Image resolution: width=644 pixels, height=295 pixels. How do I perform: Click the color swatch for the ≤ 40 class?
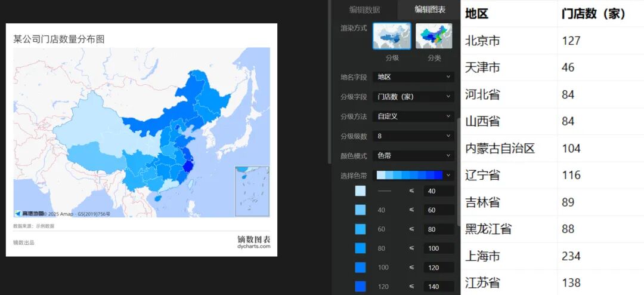[x=360, y=191]
